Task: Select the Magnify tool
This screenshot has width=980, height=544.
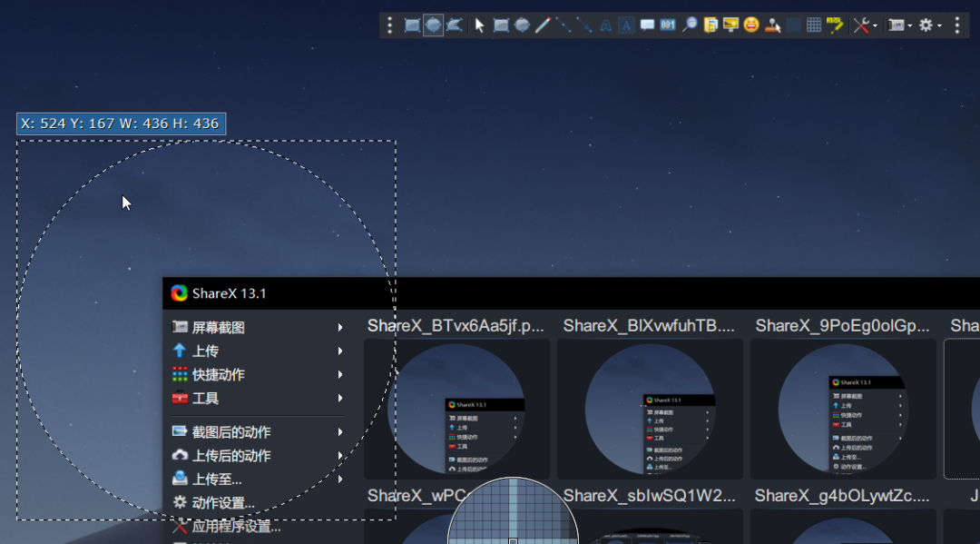Action: tap(690, 25)
